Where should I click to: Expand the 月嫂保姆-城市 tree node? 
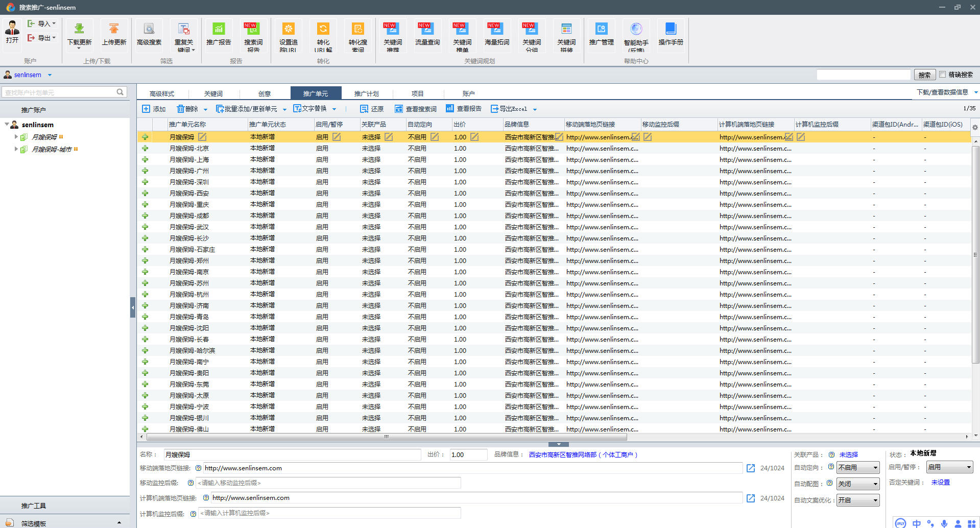[x=16, y=149]
